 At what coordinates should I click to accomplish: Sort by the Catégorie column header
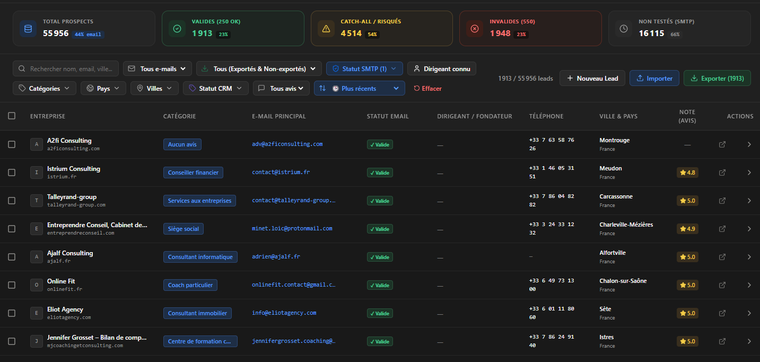pos(179,116)
